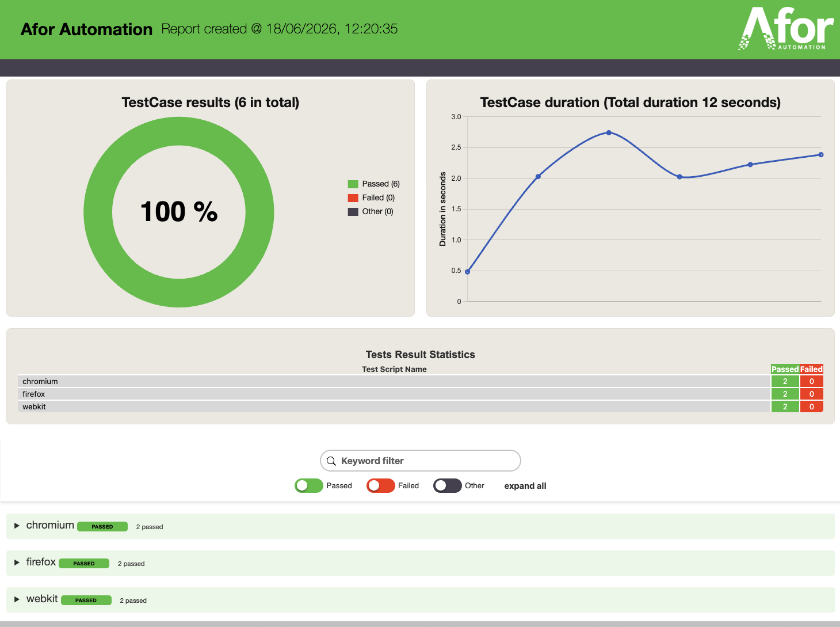
Task: Click the Failed (0) legend label
Action: pyautogui.click(x=379, y=198)
